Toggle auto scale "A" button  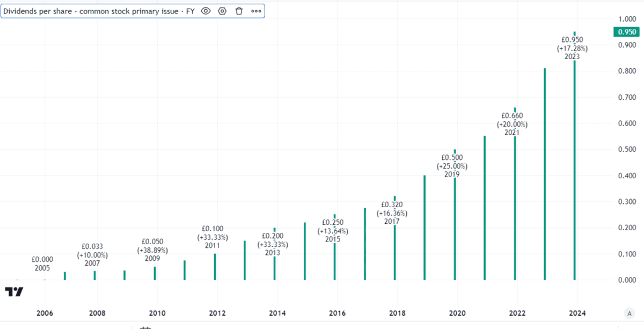[x=629, y=313]
